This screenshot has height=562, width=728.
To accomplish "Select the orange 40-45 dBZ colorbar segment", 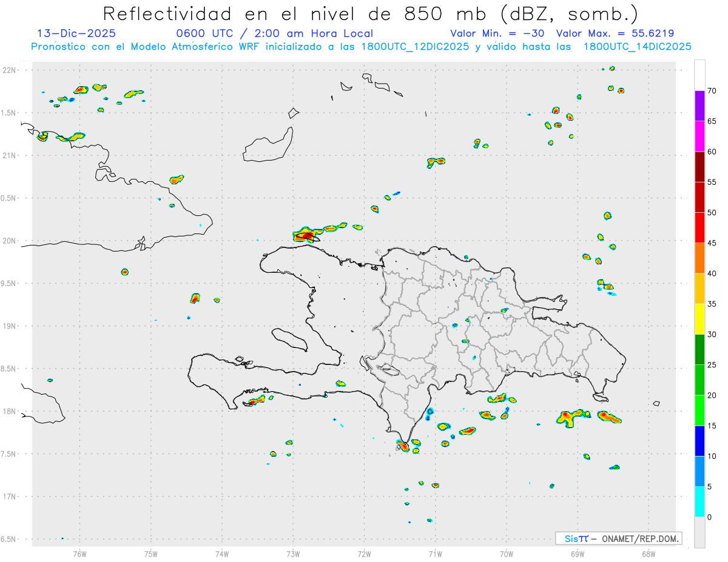I will coord(699,258).
